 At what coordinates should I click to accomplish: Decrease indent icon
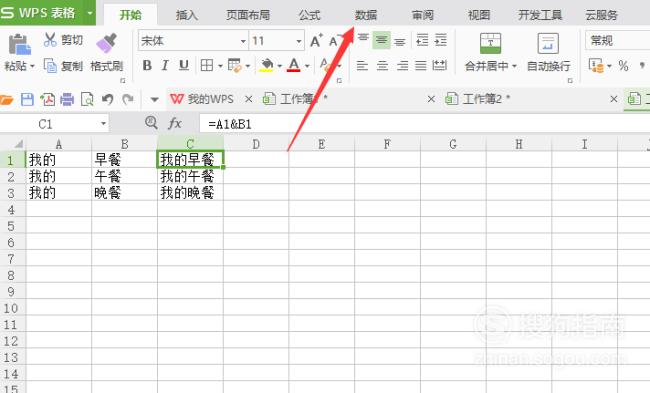(x=422, y=40)
